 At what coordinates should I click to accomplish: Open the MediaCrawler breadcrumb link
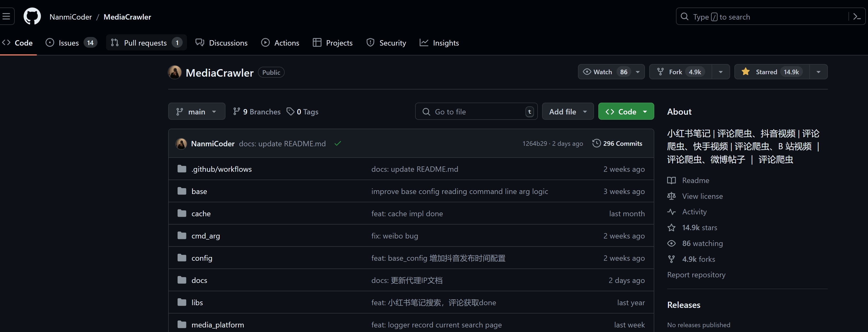pyautogui.click(x=127, y=17)
